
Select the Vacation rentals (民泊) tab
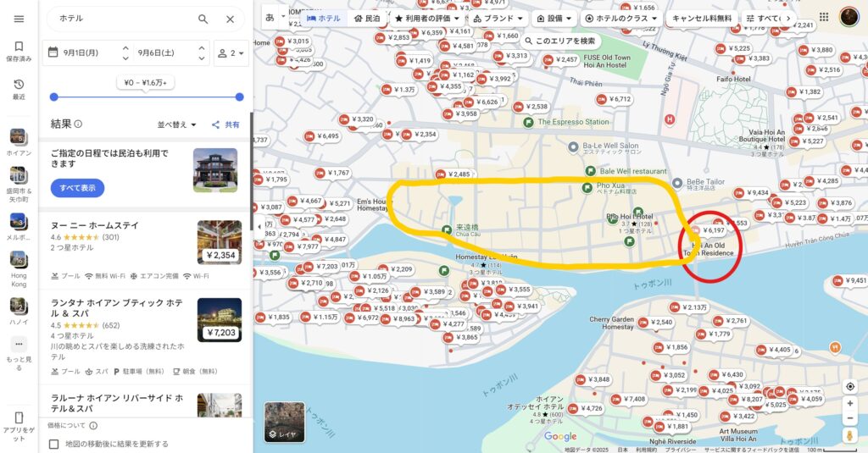click(368, 19)
